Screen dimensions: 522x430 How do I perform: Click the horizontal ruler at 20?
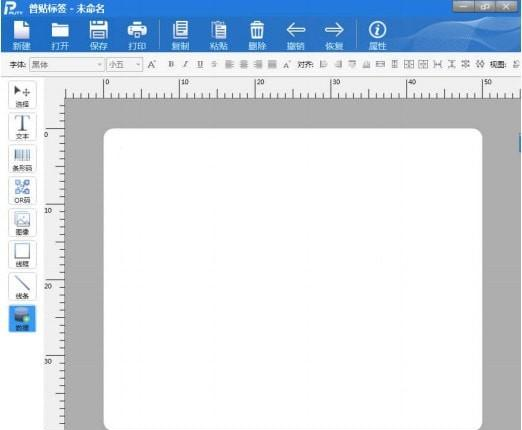click(x=260, y=82)
